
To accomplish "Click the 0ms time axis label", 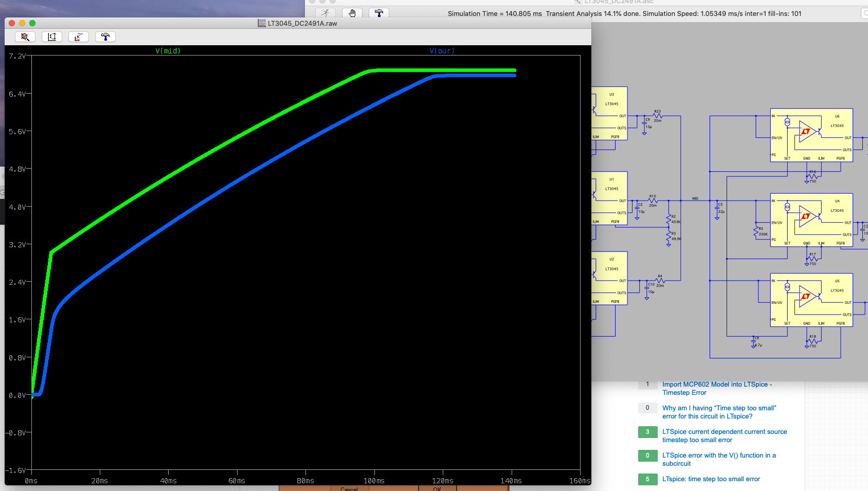I will click(x=31, y=481).
